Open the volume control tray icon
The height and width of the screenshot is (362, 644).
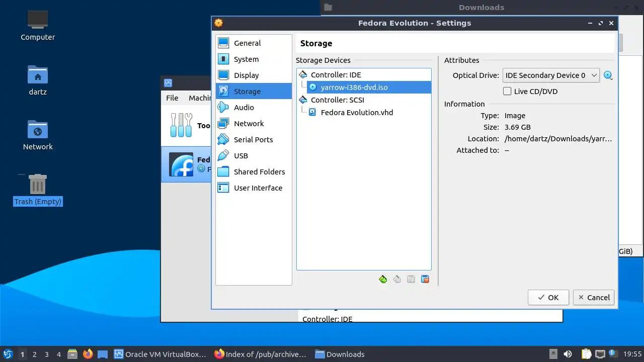568,354
